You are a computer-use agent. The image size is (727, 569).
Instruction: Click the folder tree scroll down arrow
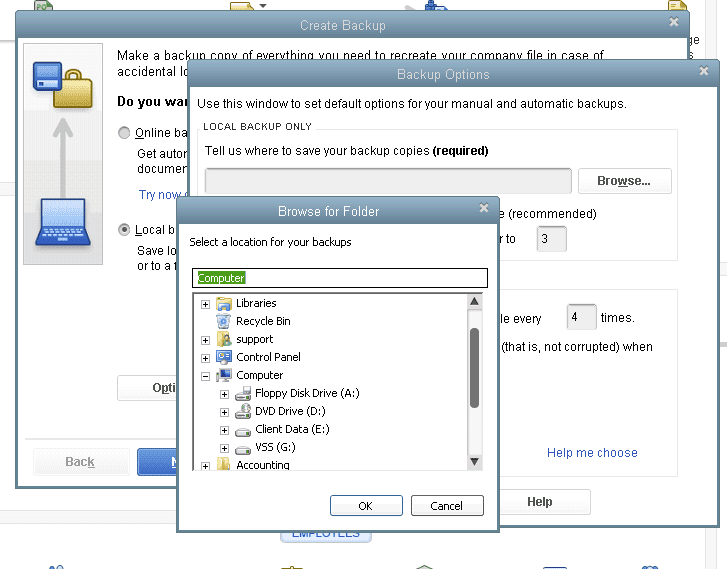(x=474, y=462)
